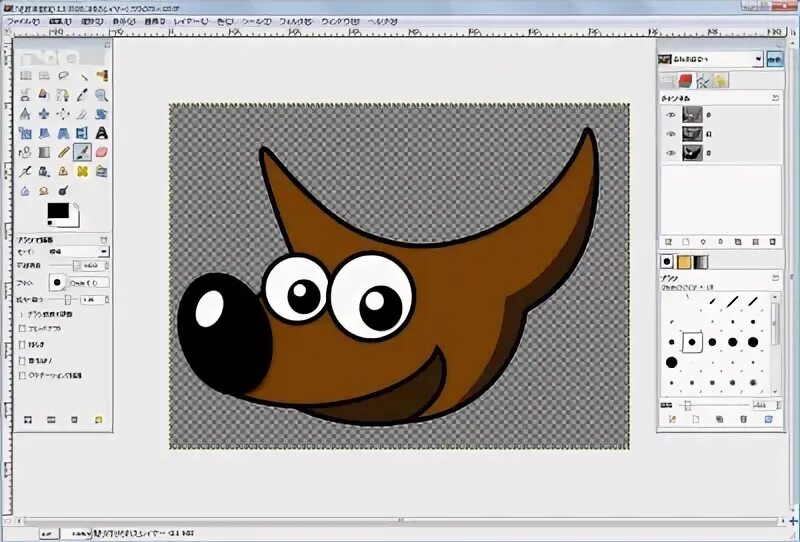Select the Ink tool
The height and width of the screenshot is (542, 800).
(44, 171)
